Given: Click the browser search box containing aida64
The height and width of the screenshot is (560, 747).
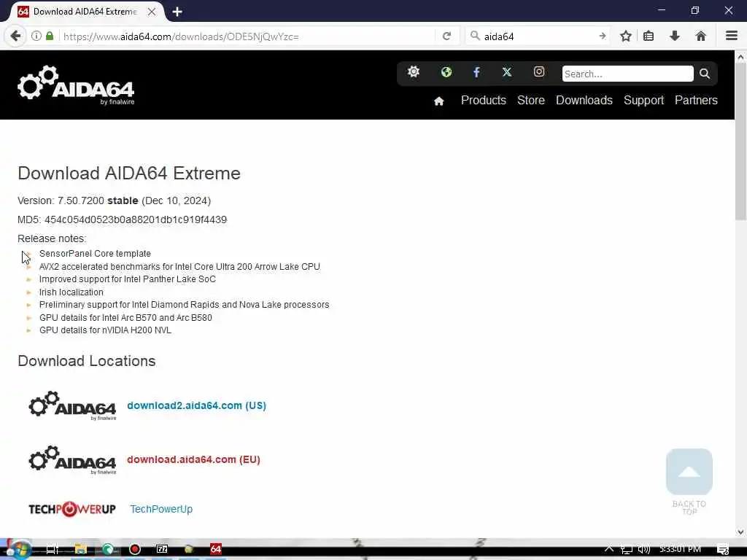Looking at the screenshot, I should [538, 36].
